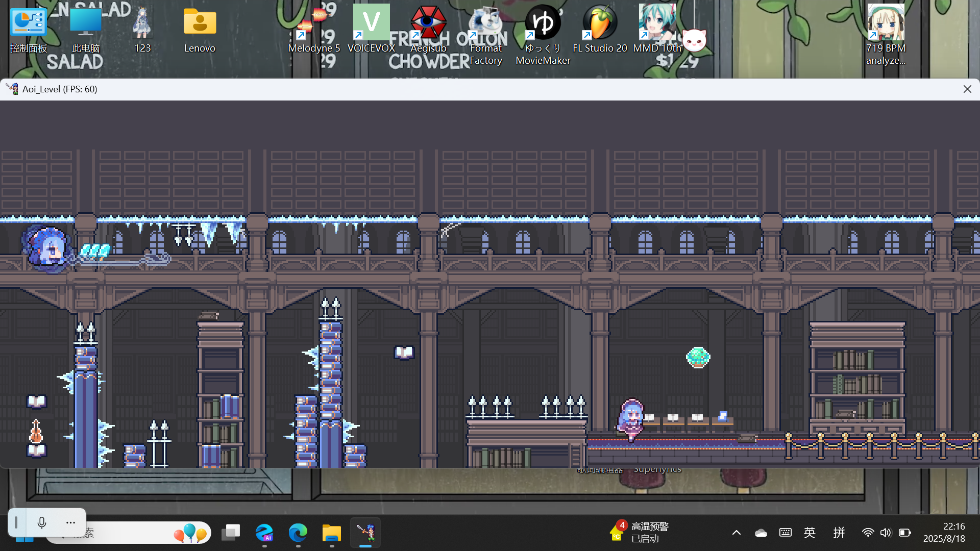
Task: Expand hidden system tray icons
Action: tap(736, 533)
